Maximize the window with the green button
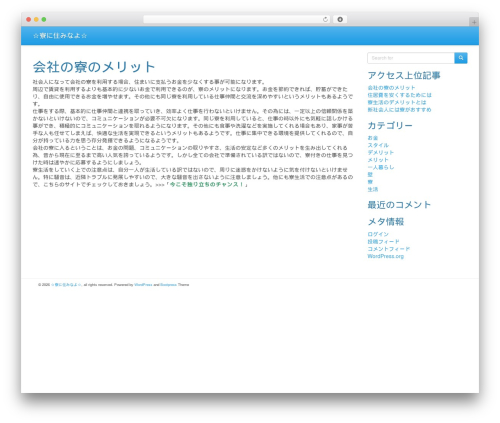The width and height of the screenshot is (500, 423). [x=44, y=19]
